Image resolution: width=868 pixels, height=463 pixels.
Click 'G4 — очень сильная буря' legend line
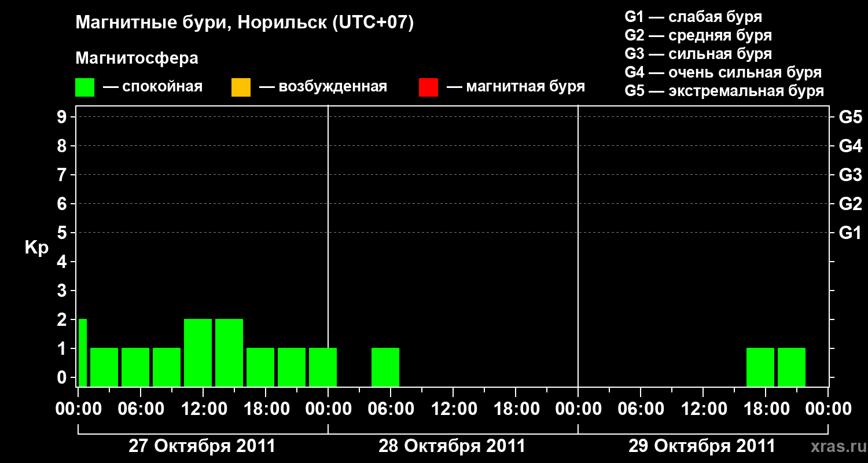click(723, 72)
